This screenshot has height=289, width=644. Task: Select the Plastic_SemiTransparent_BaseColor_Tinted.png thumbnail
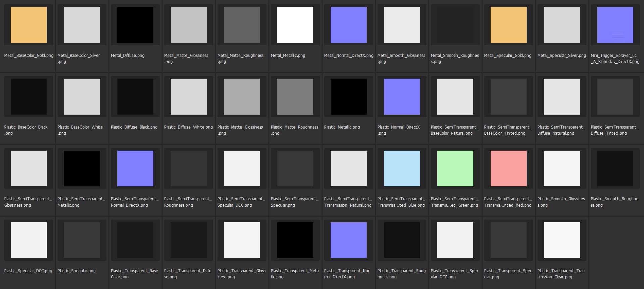(508, 97)
